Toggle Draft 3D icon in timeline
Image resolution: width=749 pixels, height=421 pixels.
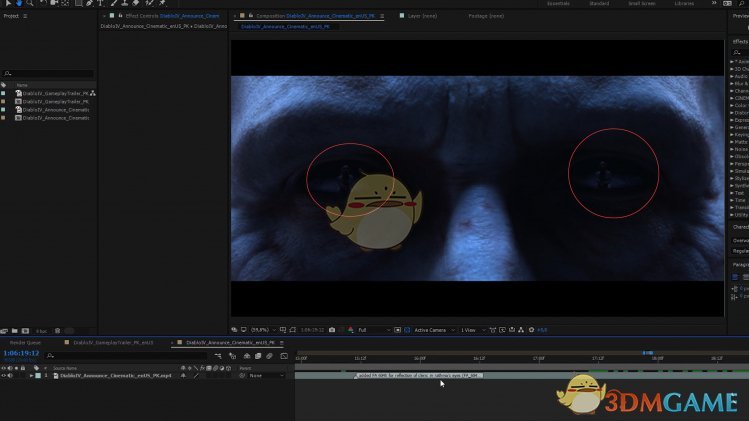click(232, 356)
